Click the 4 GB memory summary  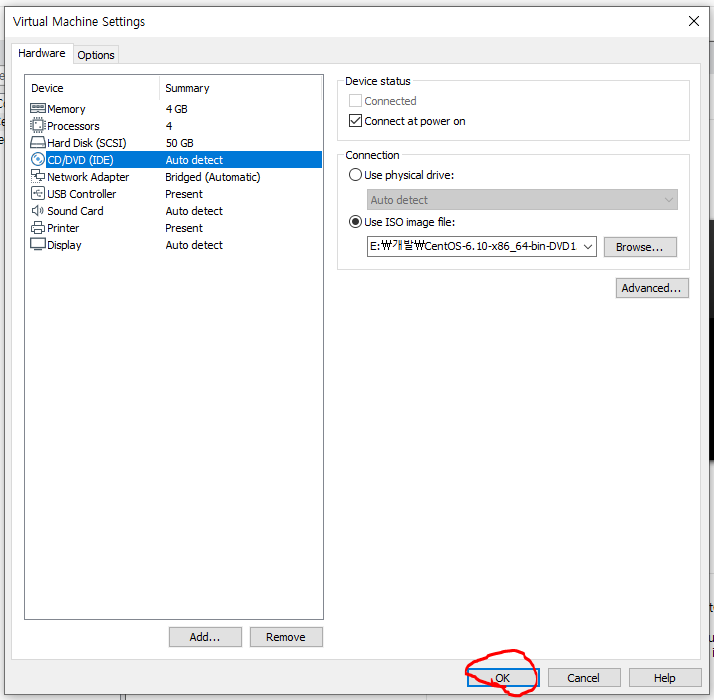point(176,109)
